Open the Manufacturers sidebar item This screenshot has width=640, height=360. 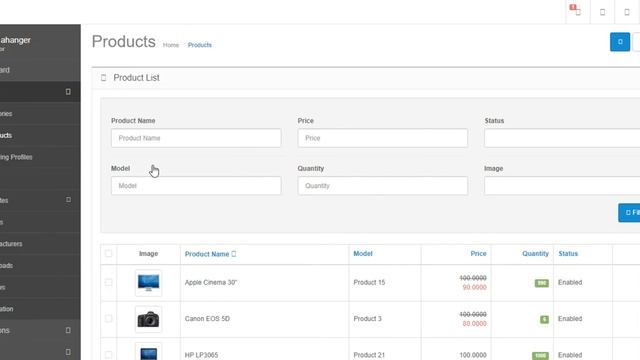click(x=40, y=244)
